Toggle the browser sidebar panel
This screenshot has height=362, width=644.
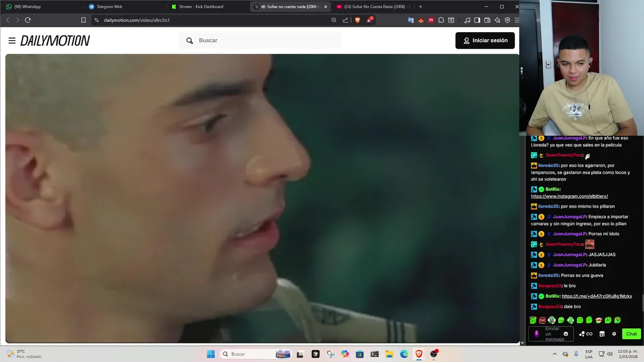click(477, 20)
